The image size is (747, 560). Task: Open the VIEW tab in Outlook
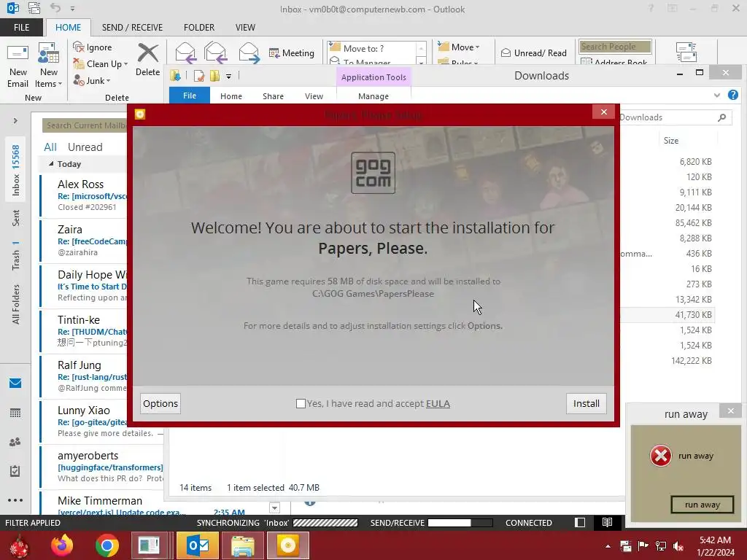pos(245,28)
